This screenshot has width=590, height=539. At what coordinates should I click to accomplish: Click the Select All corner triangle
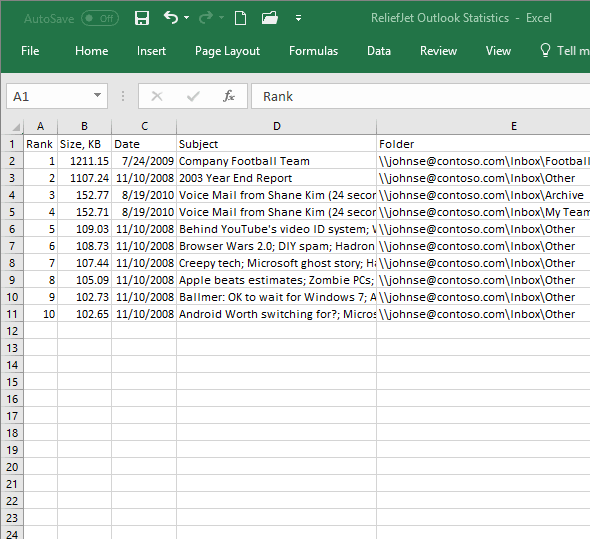point(15,127)
